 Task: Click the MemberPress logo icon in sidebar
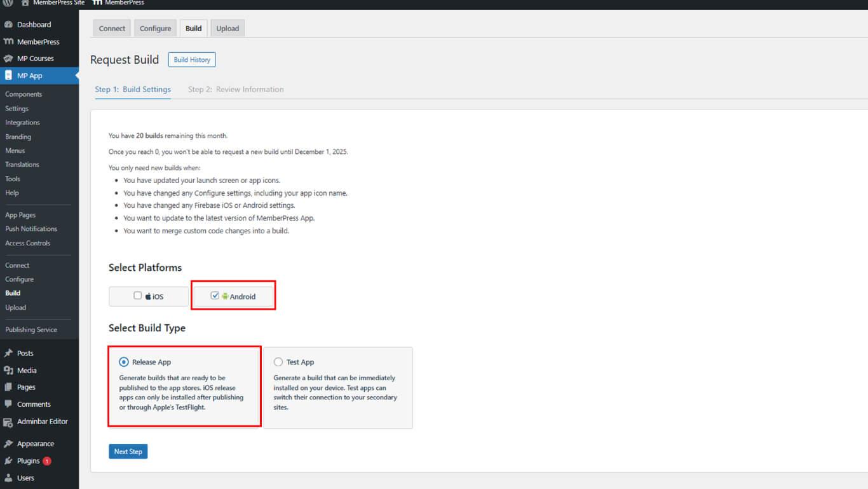8,42
